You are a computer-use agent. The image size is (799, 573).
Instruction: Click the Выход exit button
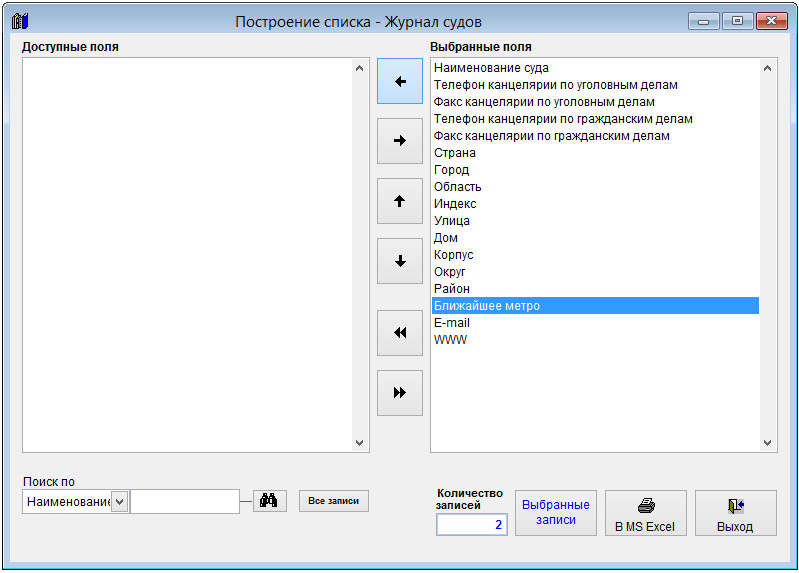click(x=736, y=513)
